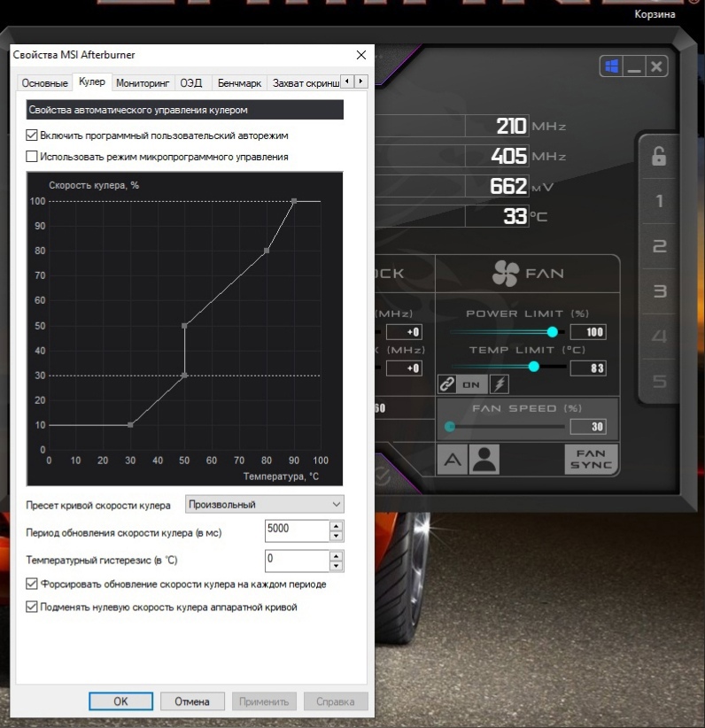Toggle Подменять нулевую скорость кулера checkbox

[x=32, y=607]
